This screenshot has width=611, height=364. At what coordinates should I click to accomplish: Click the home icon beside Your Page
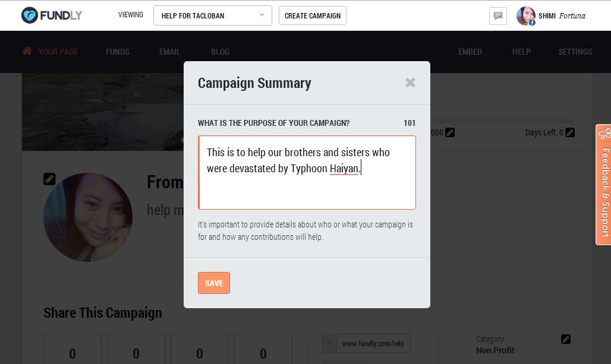pos(27,51)
